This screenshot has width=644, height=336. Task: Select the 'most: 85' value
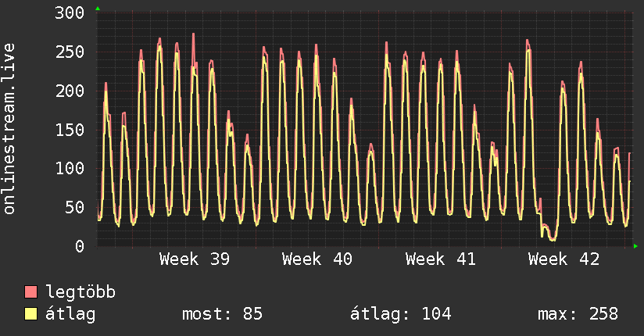222,314
